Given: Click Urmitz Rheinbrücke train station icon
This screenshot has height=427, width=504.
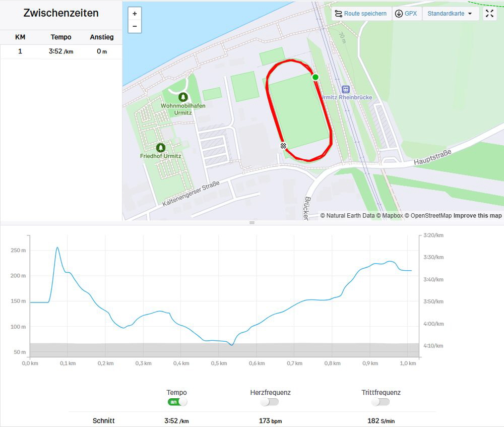Looking at the screenshot, I should point(345,89).
